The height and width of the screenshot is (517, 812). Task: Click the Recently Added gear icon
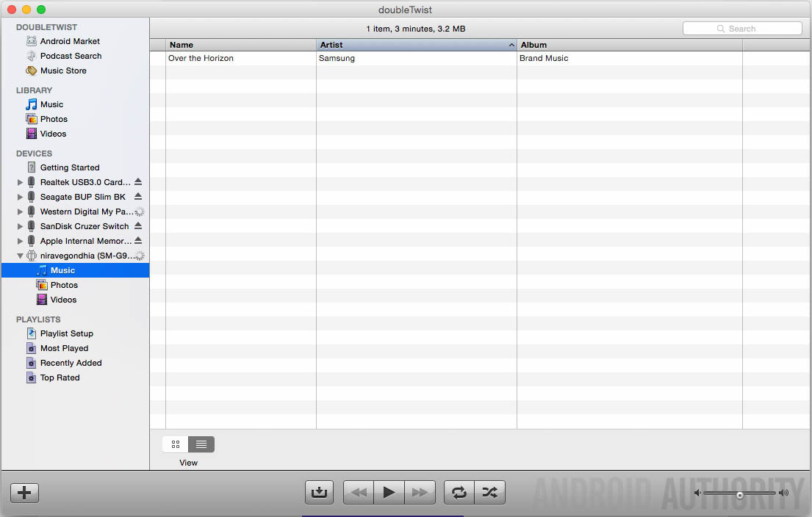32,363
